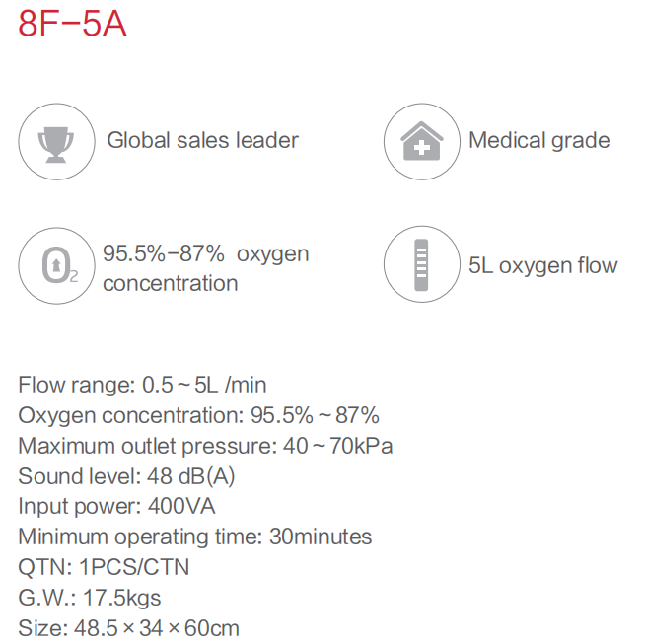Click the QTN 1PCS/CTN line
Image resolution: width=646 pixels, height=644 pixels.
(x=104, y=567)
